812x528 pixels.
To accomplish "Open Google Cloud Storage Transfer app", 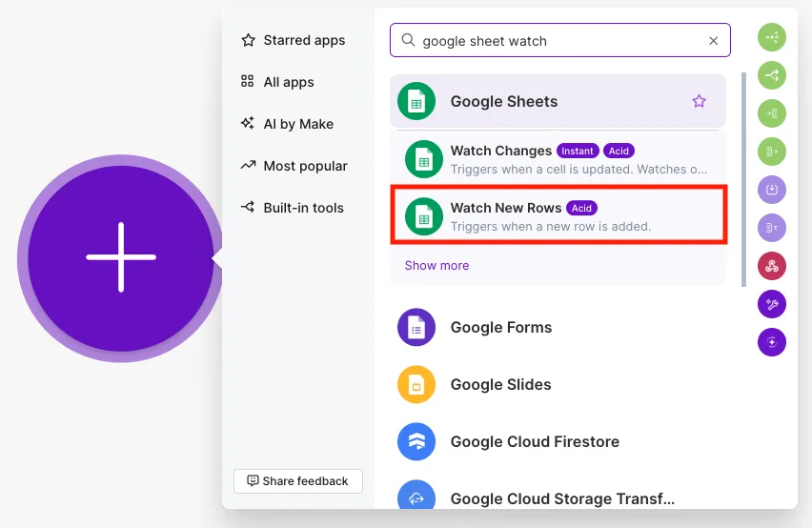I will pos(559,498).
